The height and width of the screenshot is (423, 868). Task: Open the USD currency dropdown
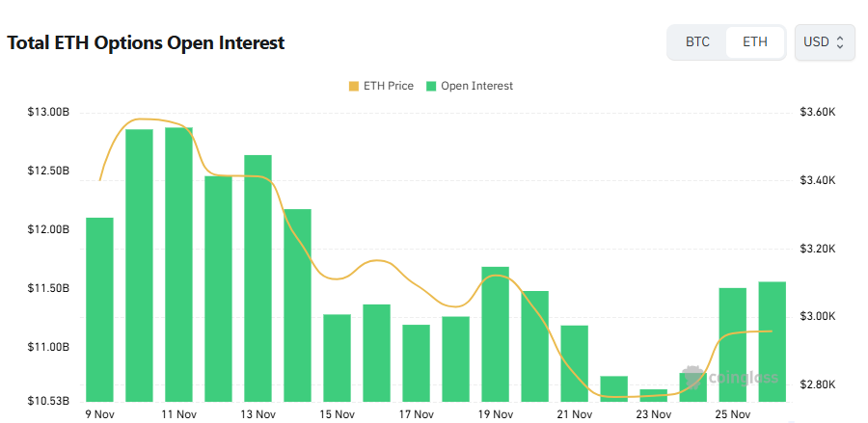pyautogui.click(x=824, y=42)
